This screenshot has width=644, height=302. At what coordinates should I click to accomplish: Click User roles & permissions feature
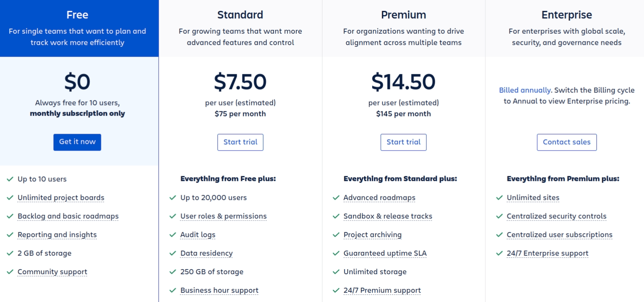coord(223,216)
